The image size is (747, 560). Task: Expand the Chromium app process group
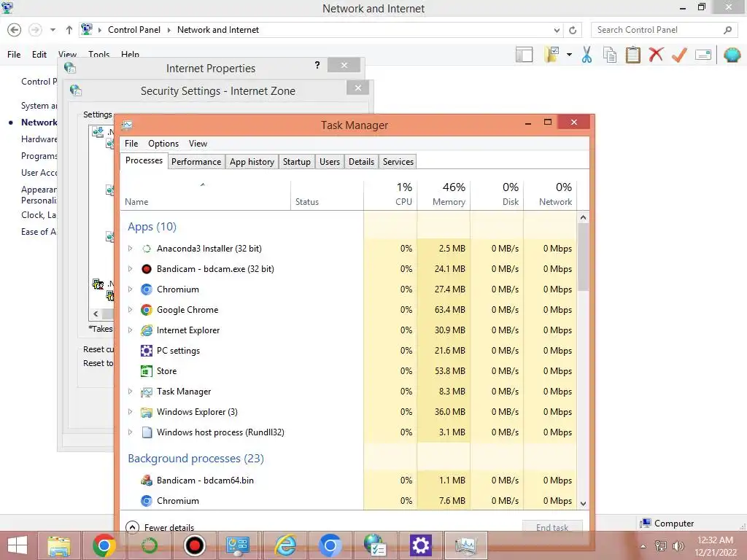click(x=130, y=289)
